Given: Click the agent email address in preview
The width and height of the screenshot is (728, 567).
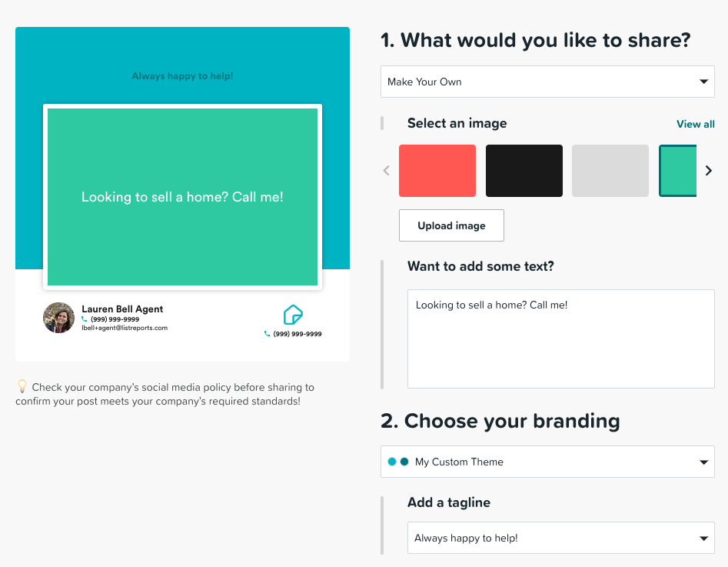Looking at the screenshot, I should 125,328.
